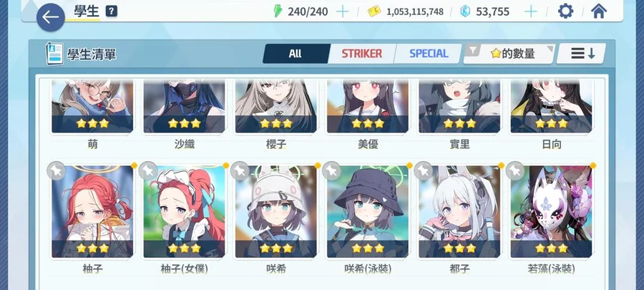
Task: Open 都子's student card
Action: tap(459, 211)
